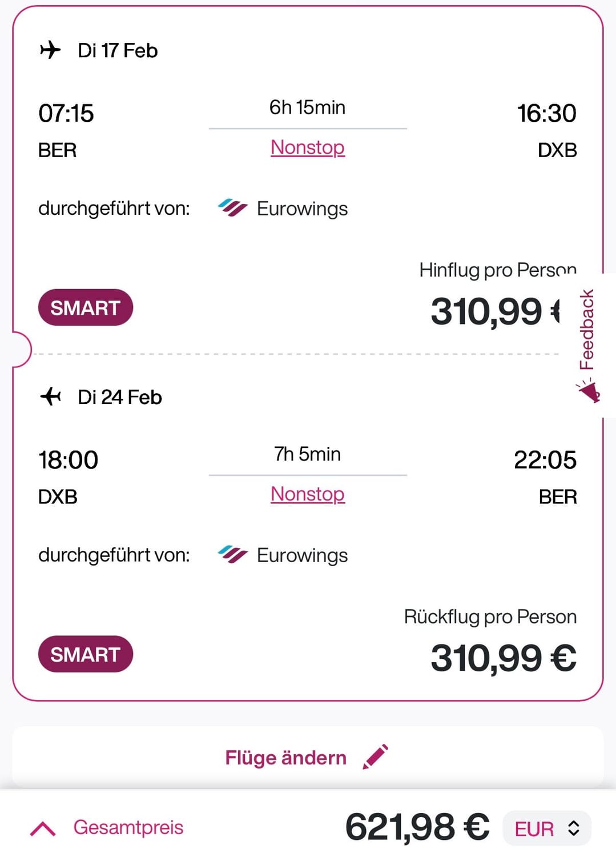Click the return price 310,99 €
The height and width of the screenshot is (857, 616).
coord(504,658)
